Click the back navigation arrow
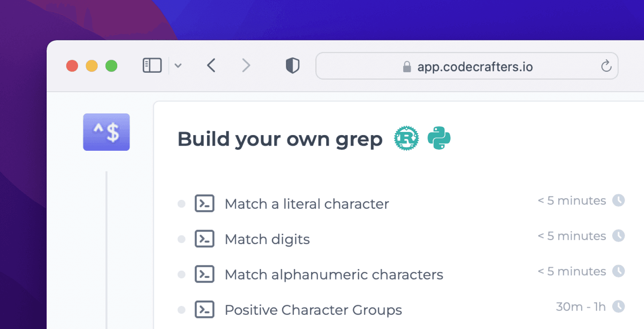Viewport: 644px width, 329px height. pyautogui.click(x=211, y=66)
